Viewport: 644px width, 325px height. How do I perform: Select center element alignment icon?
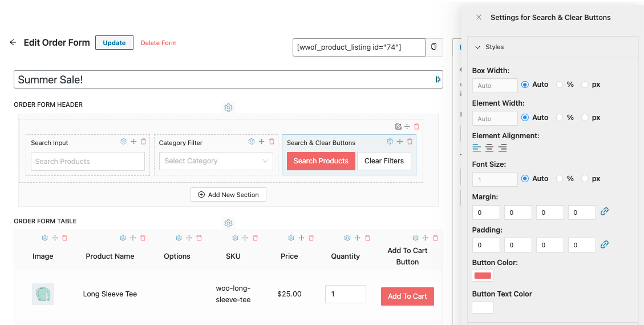[489, 148]
